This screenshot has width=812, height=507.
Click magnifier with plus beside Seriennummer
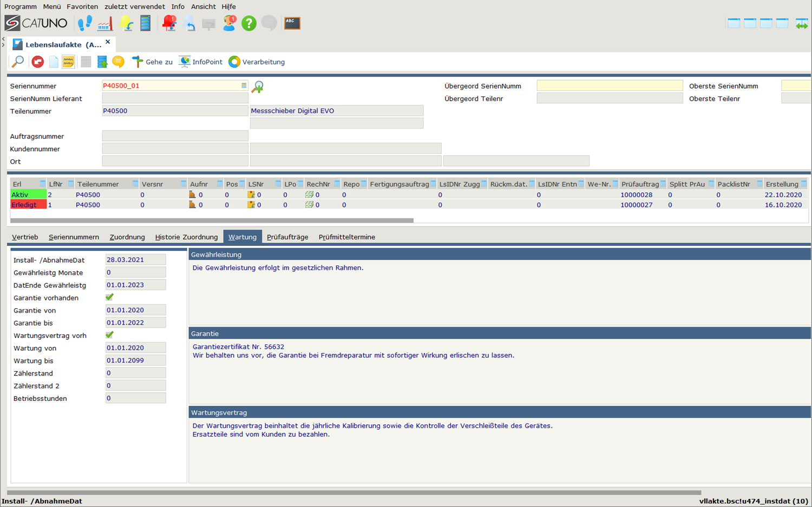click(258, 87)
